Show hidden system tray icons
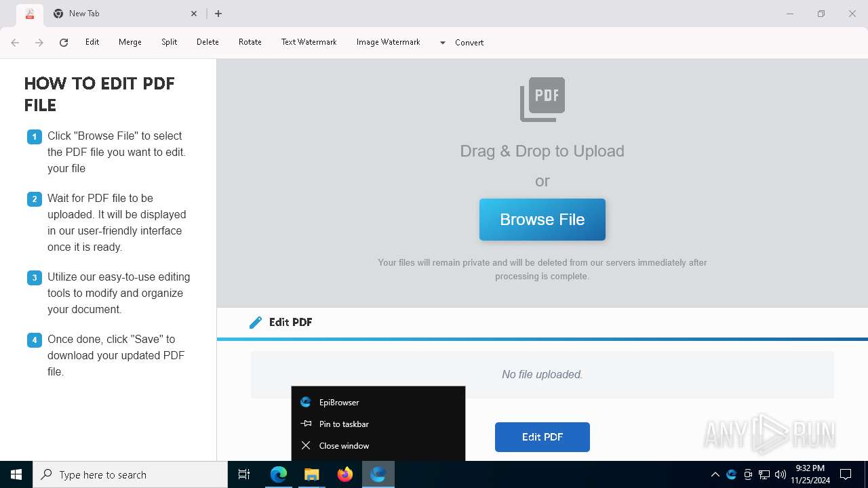 pyautogui.click(x=715, y=474)
